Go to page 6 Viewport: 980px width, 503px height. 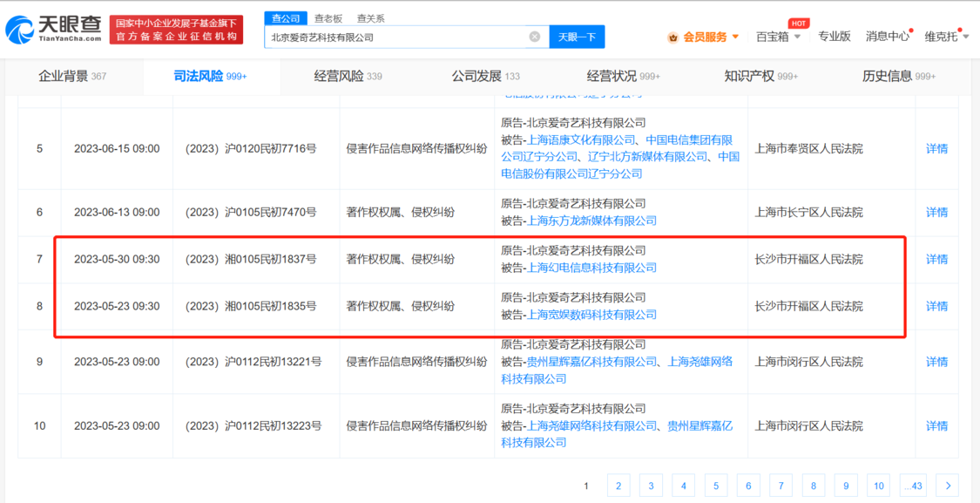[748, 485]
